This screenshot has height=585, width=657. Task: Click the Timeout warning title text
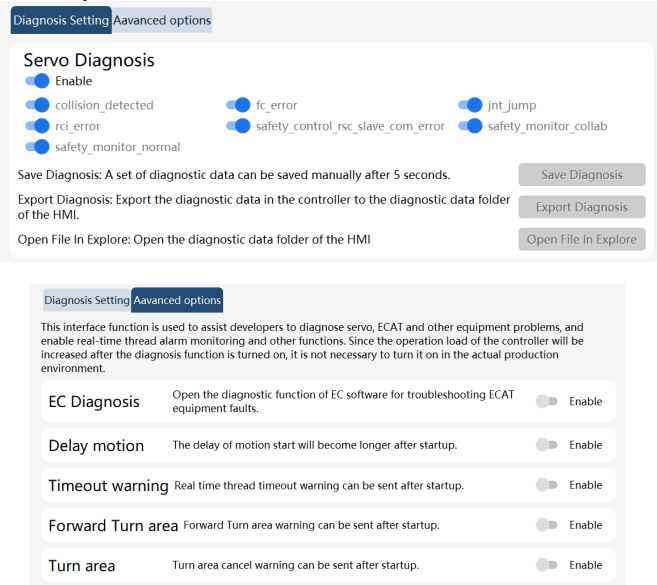[109, 486]
